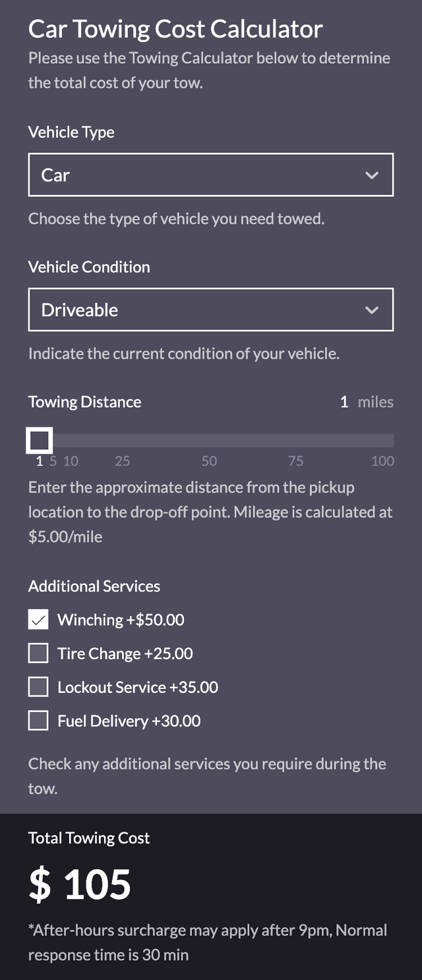Click the Vehicle Type chevron arrow
422x980 pixels.
coord(372,175)
